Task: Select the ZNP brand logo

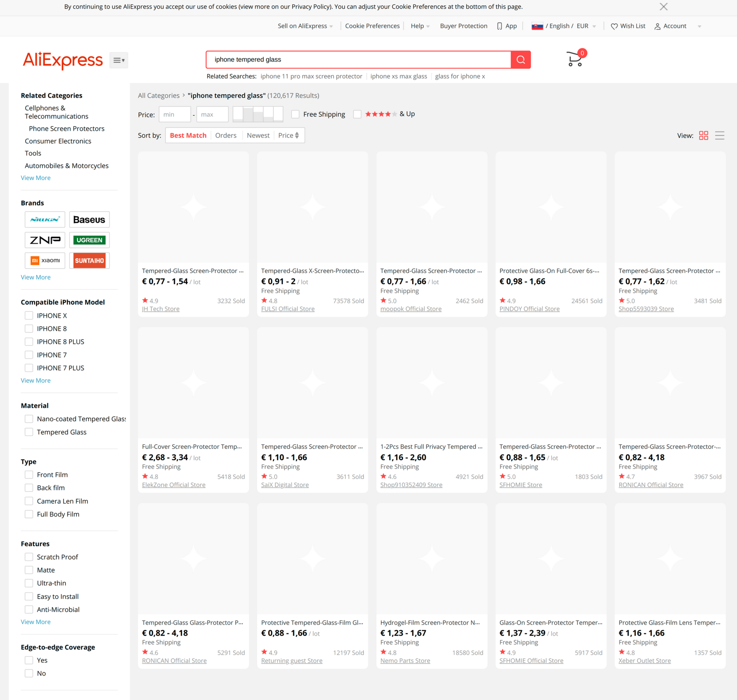Action: coord(45,240)
